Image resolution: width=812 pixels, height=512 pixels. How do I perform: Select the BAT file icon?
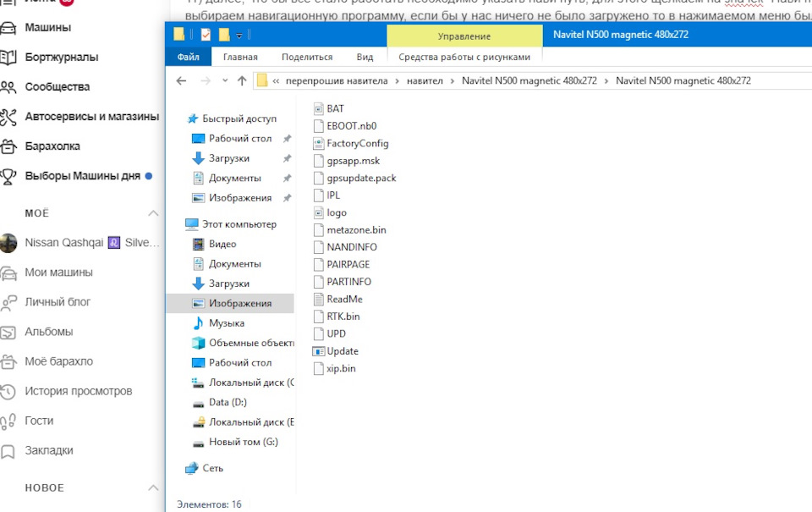coord(319,109)
